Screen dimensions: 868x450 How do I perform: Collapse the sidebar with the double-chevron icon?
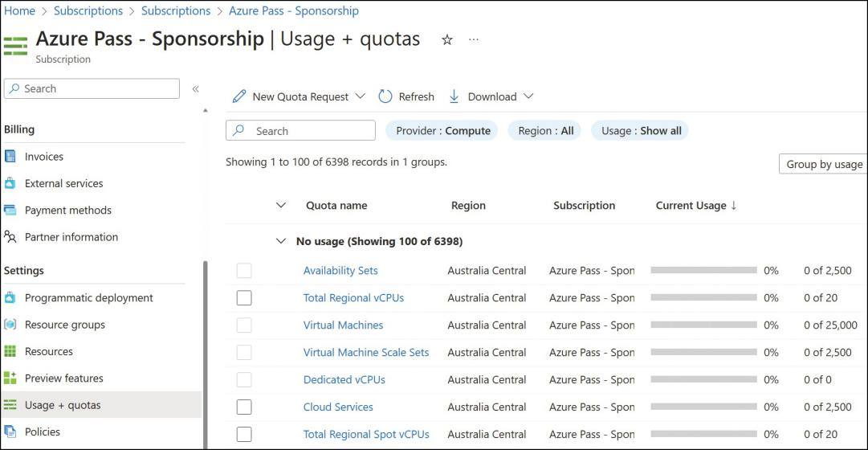pos(195,88)
